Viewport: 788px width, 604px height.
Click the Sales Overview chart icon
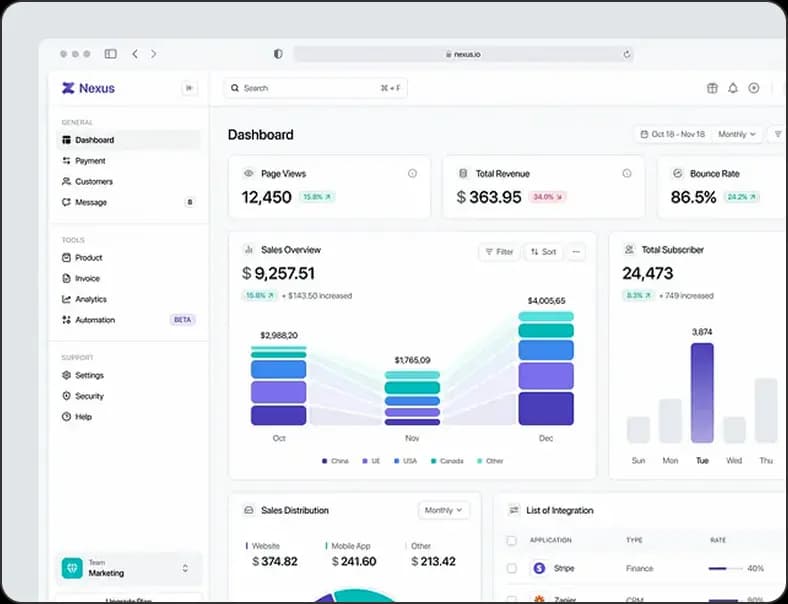coord(248,249)
